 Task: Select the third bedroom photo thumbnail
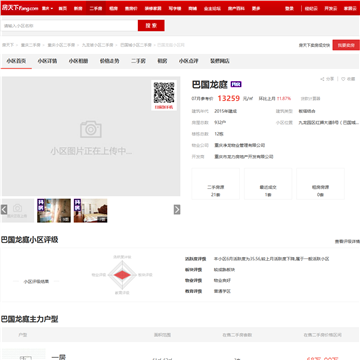click(x=91, y=211)
